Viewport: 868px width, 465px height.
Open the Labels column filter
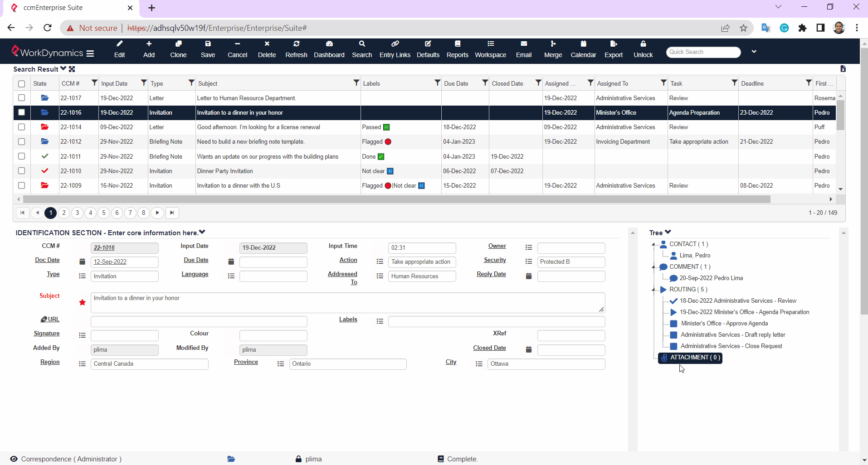(x=437, y=82)
